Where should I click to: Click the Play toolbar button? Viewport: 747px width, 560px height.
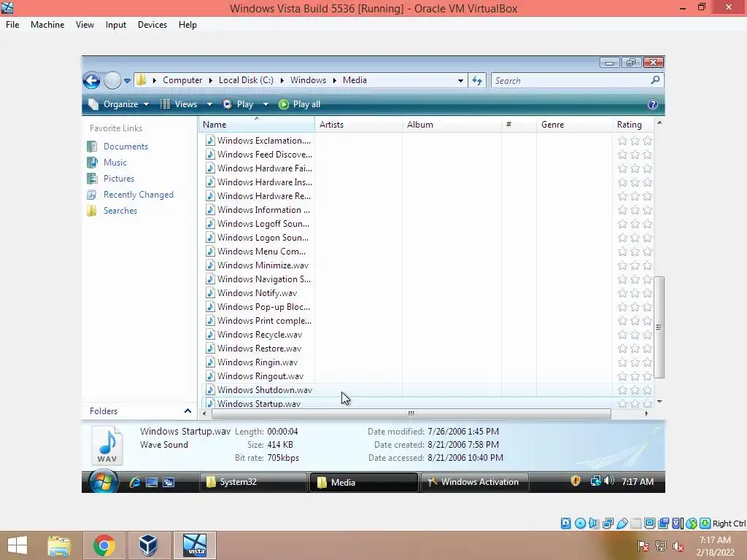point(239,104)
